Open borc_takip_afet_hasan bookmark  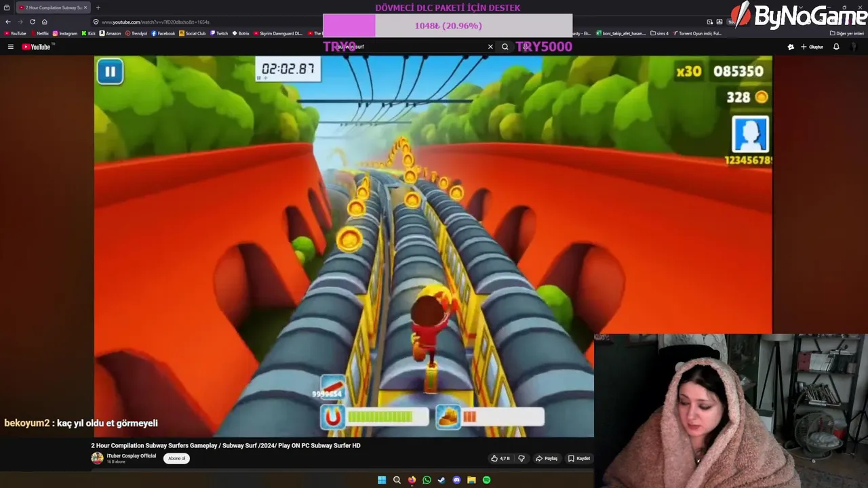click(x=621, y=33)
